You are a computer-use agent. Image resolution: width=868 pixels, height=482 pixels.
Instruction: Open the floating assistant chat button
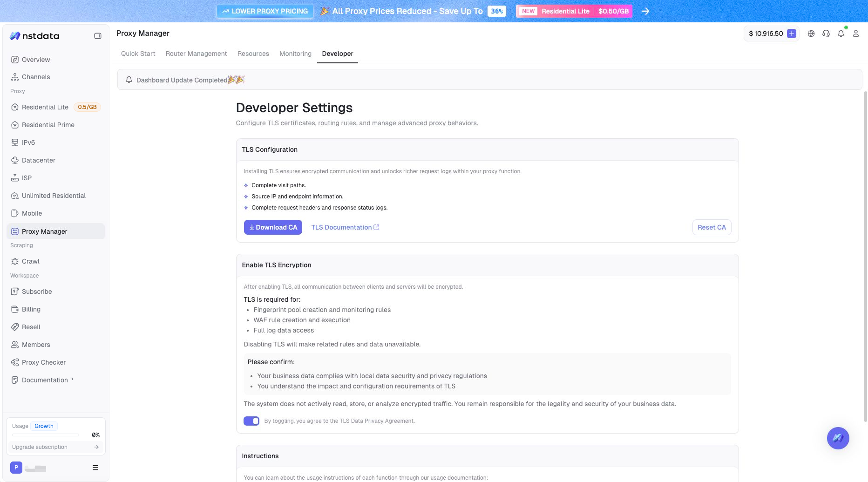pos(838,438)
